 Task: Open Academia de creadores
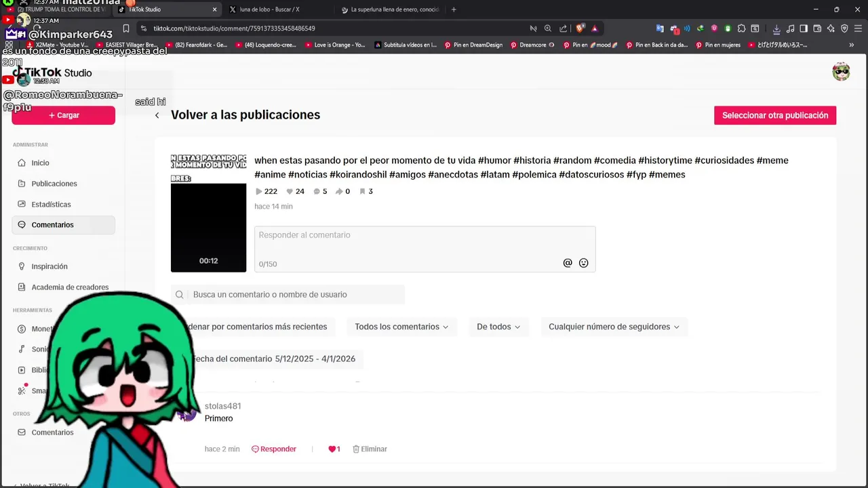63,287
